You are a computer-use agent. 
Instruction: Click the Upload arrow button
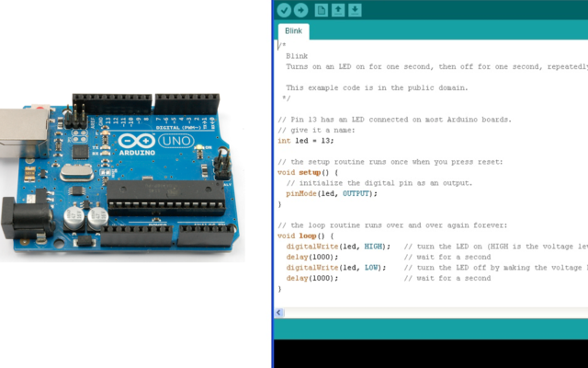coord(300,10)
